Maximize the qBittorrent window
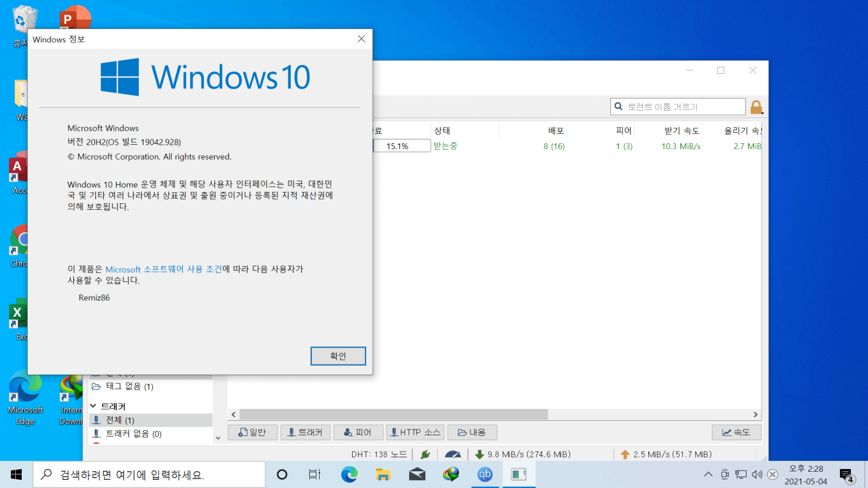The height and width of the screenshot is (488, 868). point(721,70)
